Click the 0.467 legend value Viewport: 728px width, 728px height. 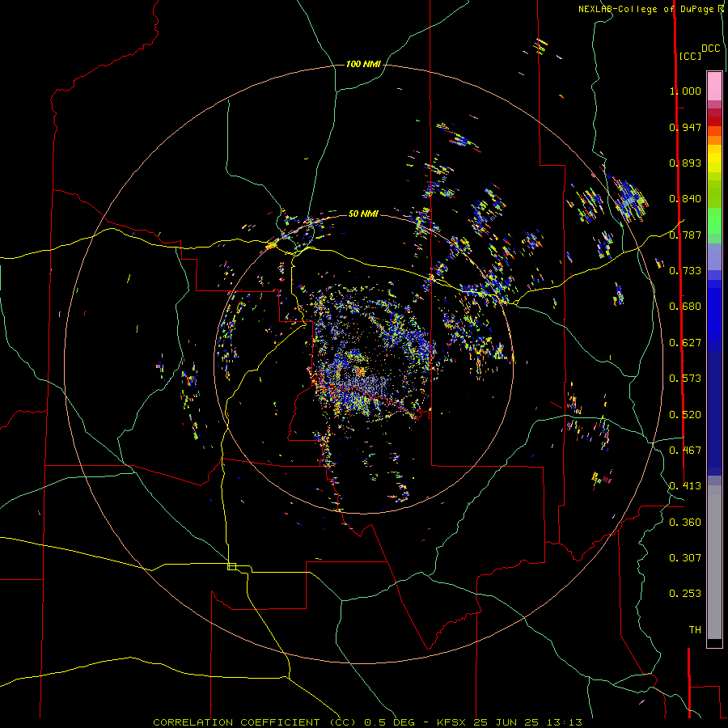pos(685,451)
